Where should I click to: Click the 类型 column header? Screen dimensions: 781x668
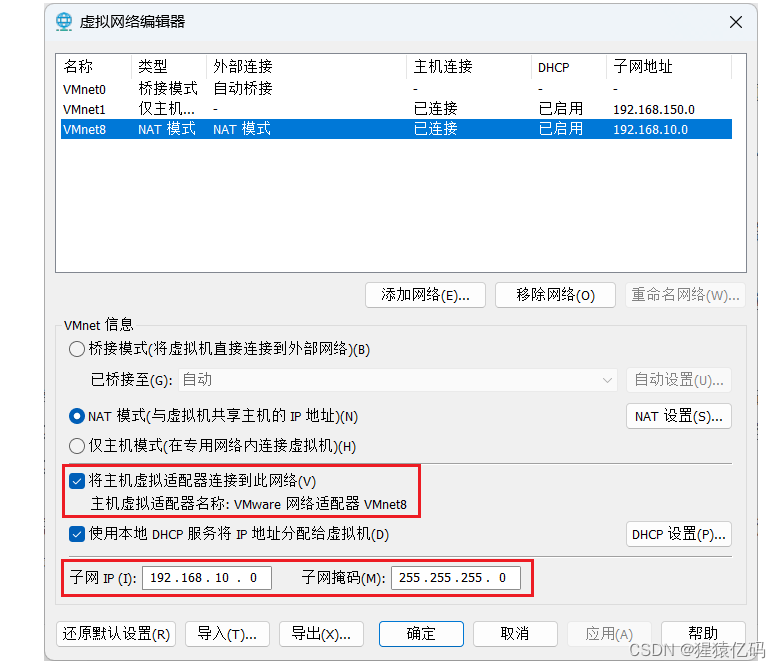(169, 67)
